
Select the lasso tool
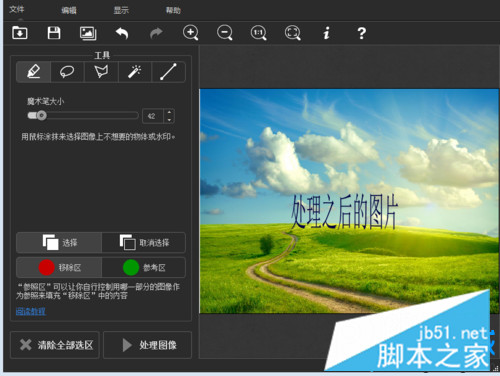click(67, 72)
